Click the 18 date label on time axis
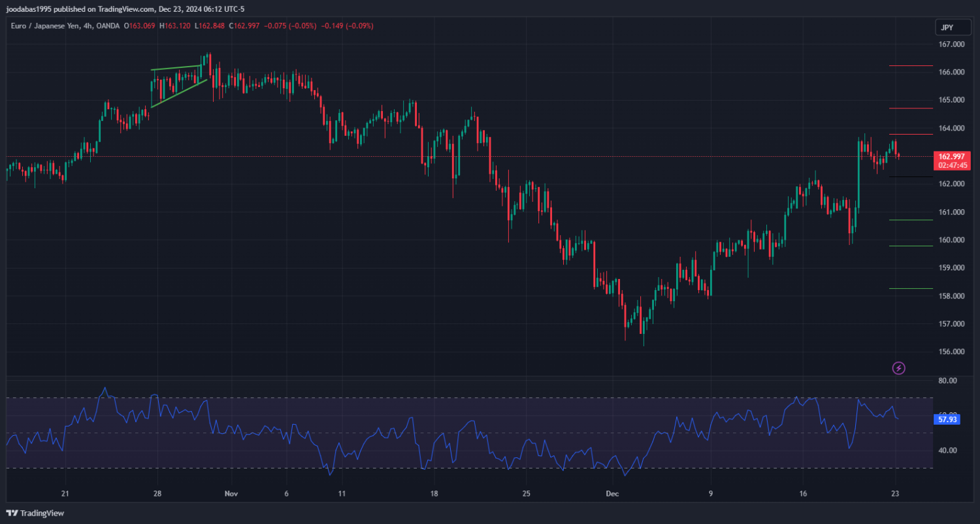This screenshot has width=980, height=524. pos(434,494)
